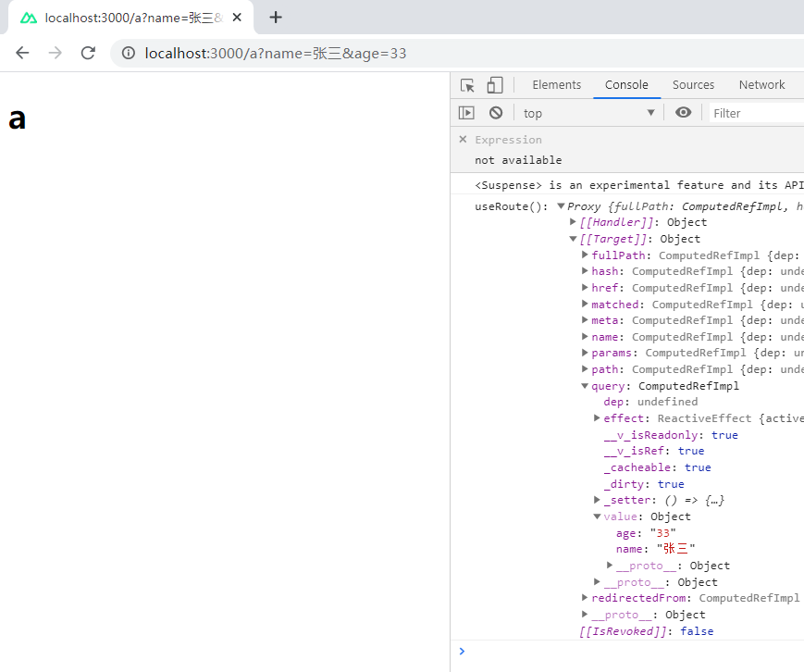The image size is (804, 672).
Task: Clear the console with the ban icon
Action: click(x=496, y=113)
